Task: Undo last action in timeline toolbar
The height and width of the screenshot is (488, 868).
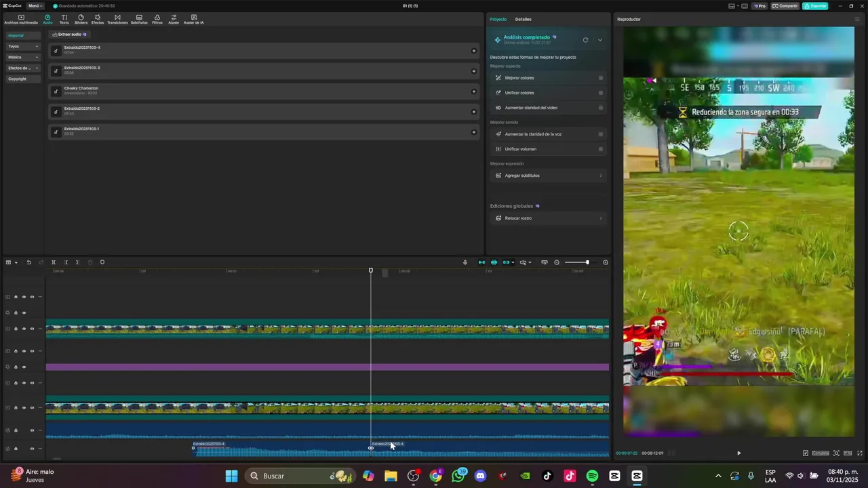Action: tap(29, 262)
